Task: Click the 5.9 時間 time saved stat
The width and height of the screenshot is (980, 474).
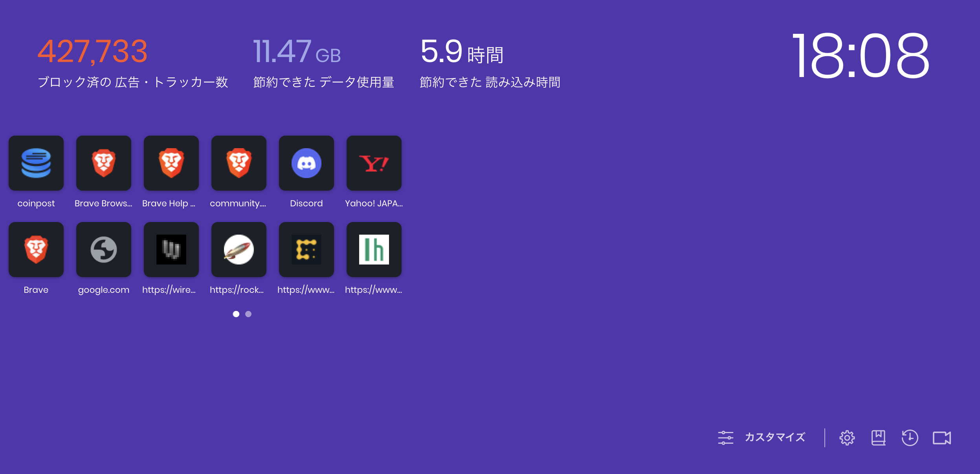Action: [x=462, y=51]
